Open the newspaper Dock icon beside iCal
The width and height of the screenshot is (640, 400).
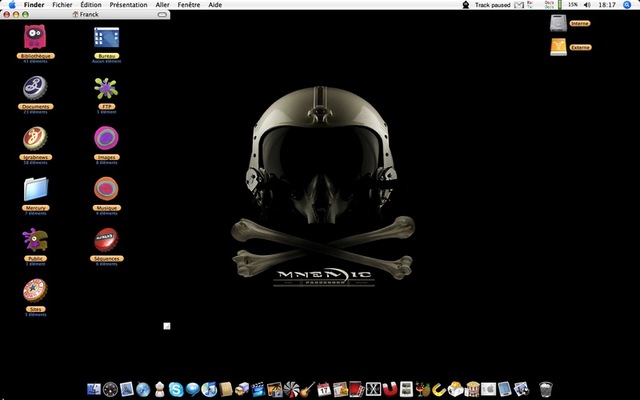coord(340,389)
